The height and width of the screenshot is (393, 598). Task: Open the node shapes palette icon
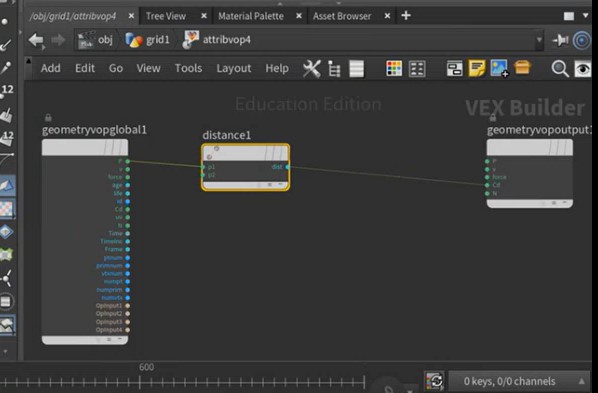(417, 69)
